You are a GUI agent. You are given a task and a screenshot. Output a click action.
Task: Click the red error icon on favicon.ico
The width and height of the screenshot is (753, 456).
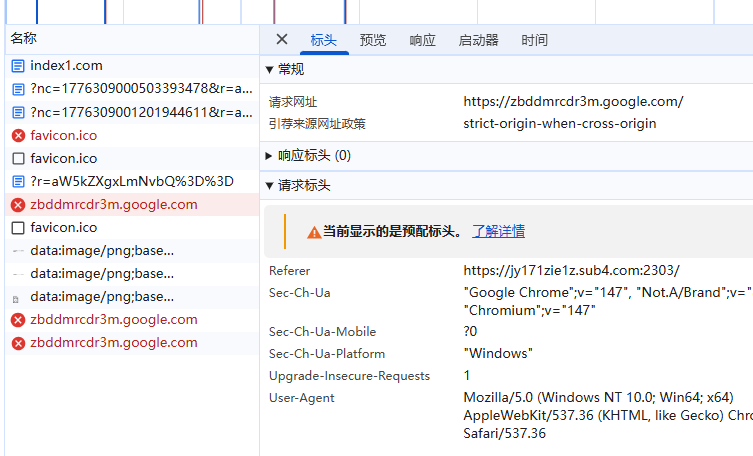point(18,135)
